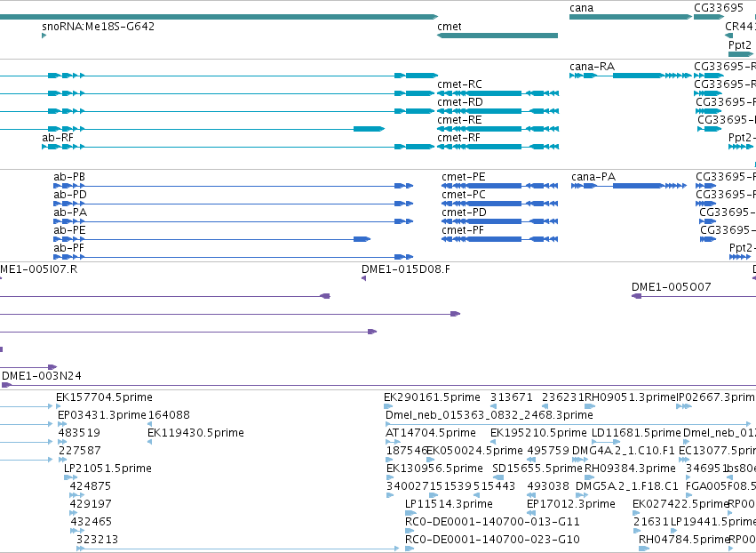Screen dimensions: 756x553
Task: Click EST DMG4A.2_1.C10.F1
Action: pyautogui.click(x=624, y=451)
